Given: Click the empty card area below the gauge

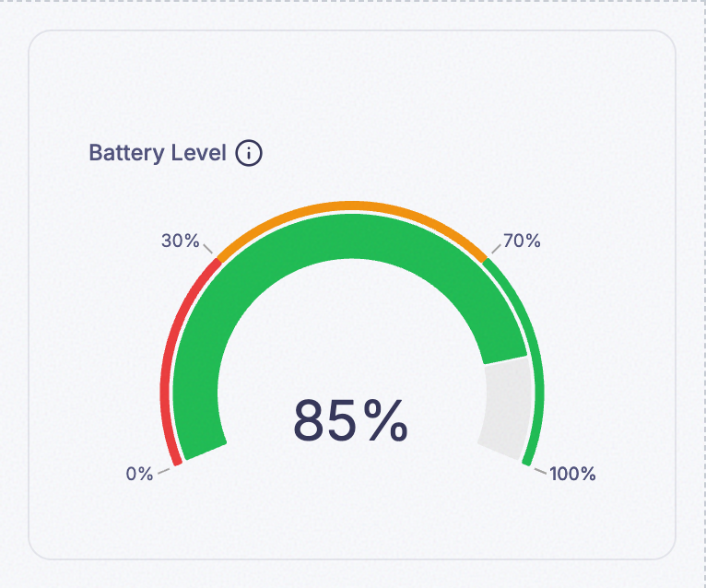Looking at the screenshot, I should (x=352, y=523).
